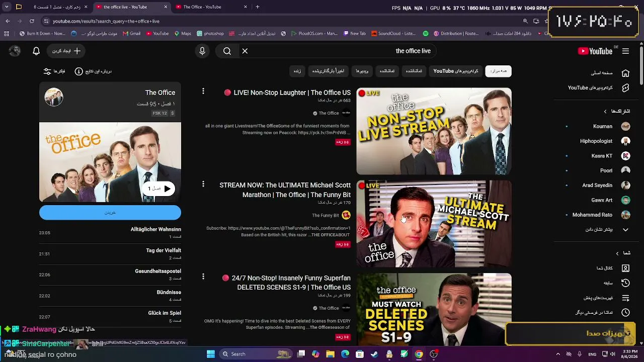Click the info icon about these results
The width and height of the screenshot is (644, 362).
[78, 71]
